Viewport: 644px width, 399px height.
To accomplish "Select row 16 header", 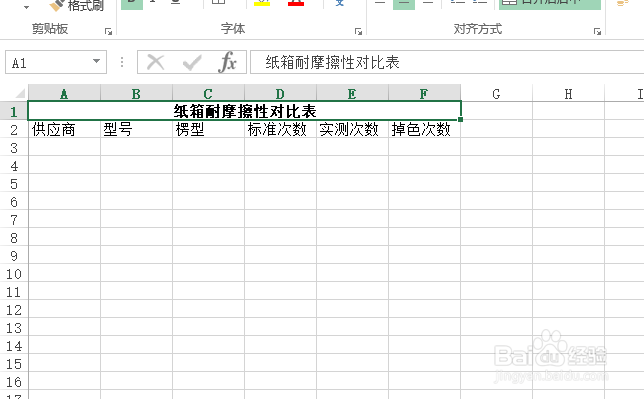I will tap(14, 382).
